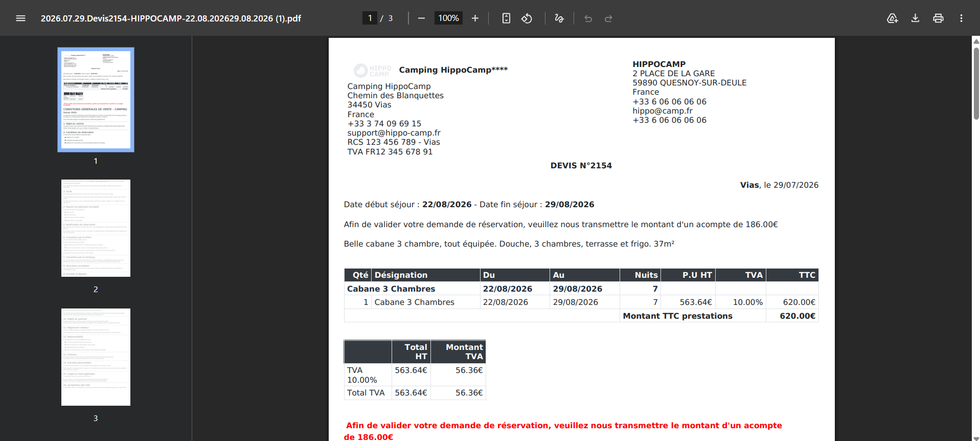This screenshot has width=980, height=441.
Task: Click the Camping HippoCamp**** title
Action: (453, 70)
